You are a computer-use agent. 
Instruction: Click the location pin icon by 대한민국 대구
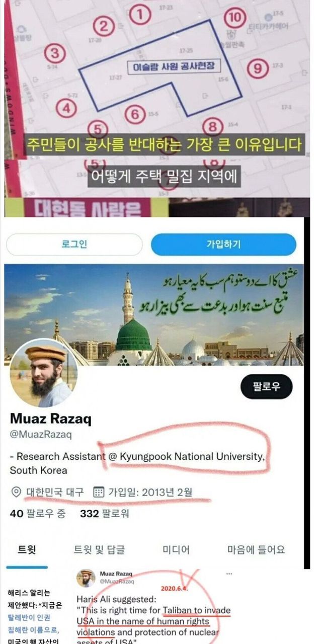(16, 492)
